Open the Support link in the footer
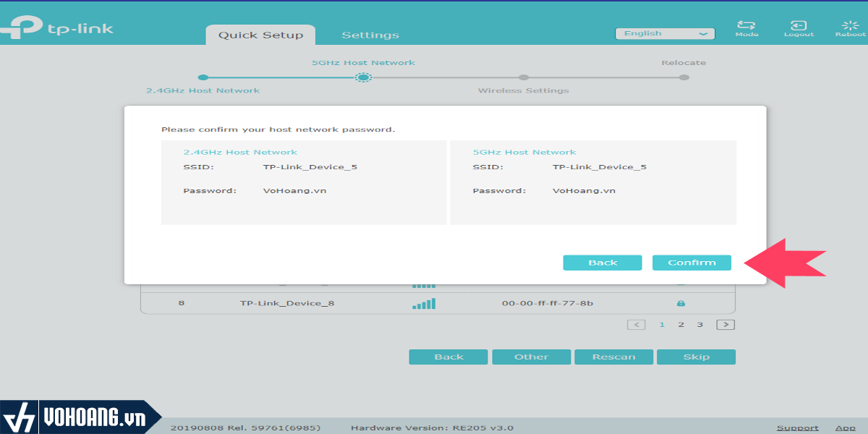Viewport: 868px width, 434px height. coord(798,427)
